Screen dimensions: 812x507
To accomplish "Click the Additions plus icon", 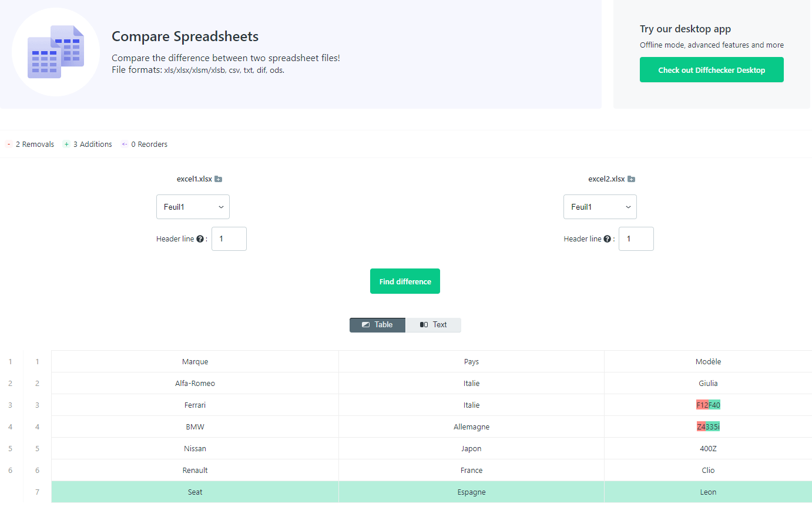I will pyautogui.click(x=66, y=145).
